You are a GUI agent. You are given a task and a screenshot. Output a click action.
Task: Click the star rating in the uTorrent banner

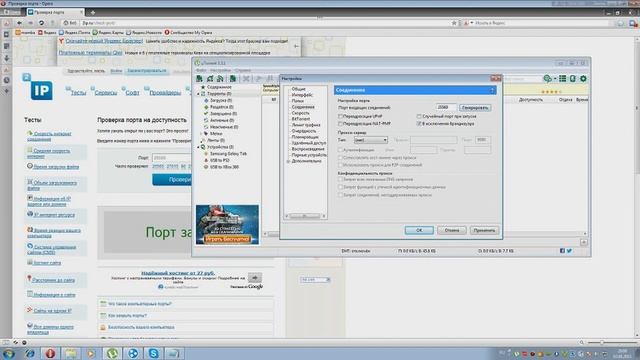(x=551, y=91)
